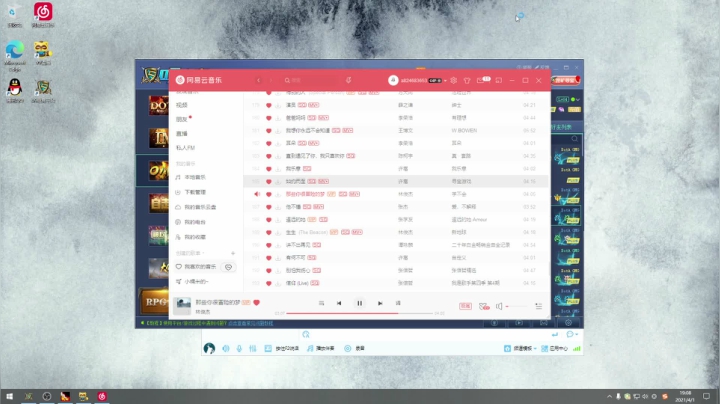The width and height of the screenshot is (720, 404).
Task: Open 应用中心 in voice chat toolbar
Action: tap(554, 348)
